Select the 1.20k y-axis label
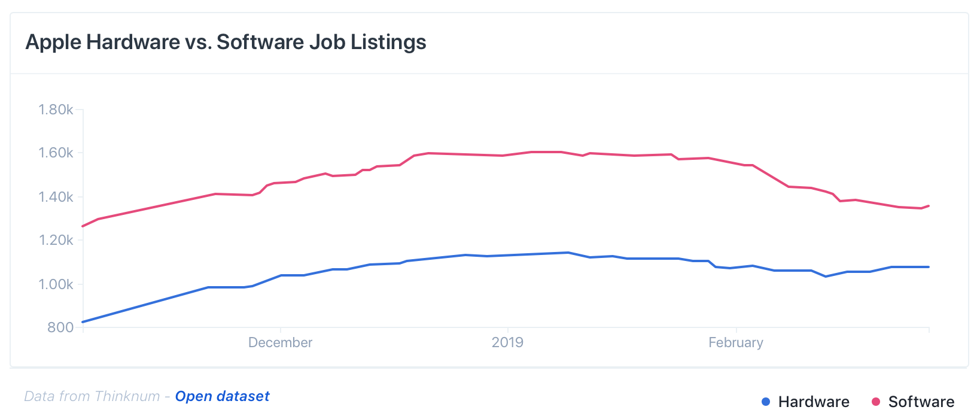This screenshot has height=419, width=980. pos(56,241)
